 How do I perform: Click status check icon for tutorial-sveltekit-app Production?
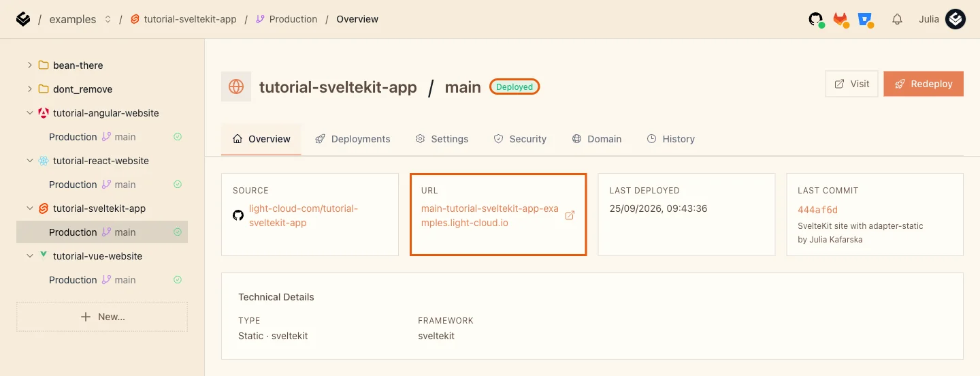coord(178,232)
